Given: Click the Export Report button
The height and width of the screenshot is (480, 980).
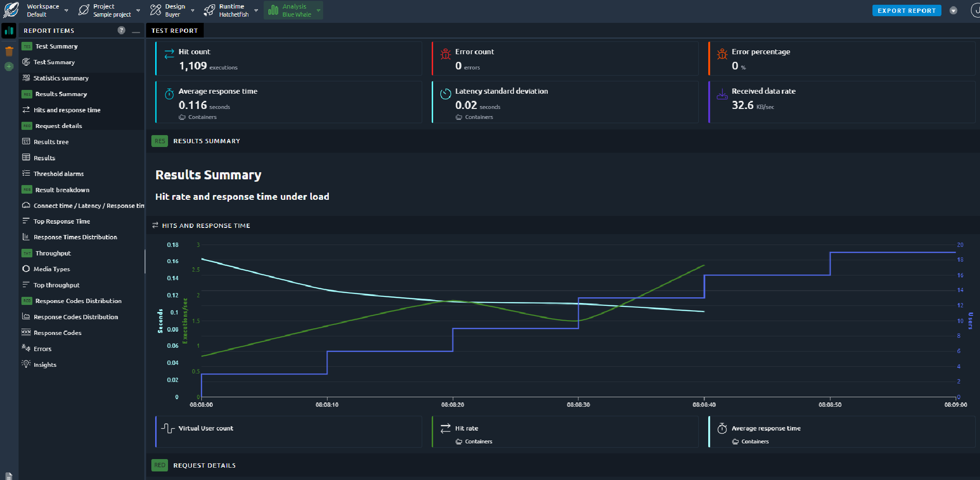Looking at the screenshot, I should coord(906,10).
